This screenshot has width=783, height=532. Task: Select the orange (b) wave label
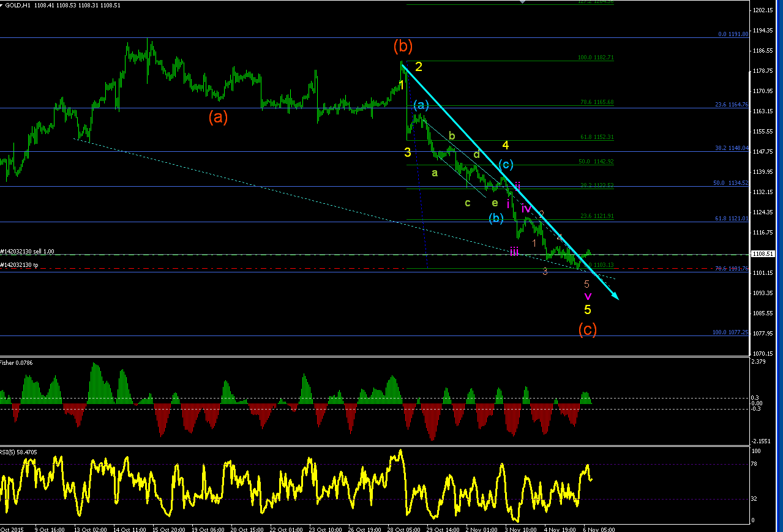403,46
